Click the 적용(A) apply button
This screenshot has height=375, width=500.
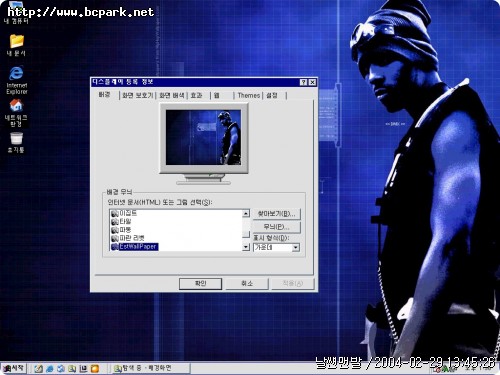tap(293, 284)
